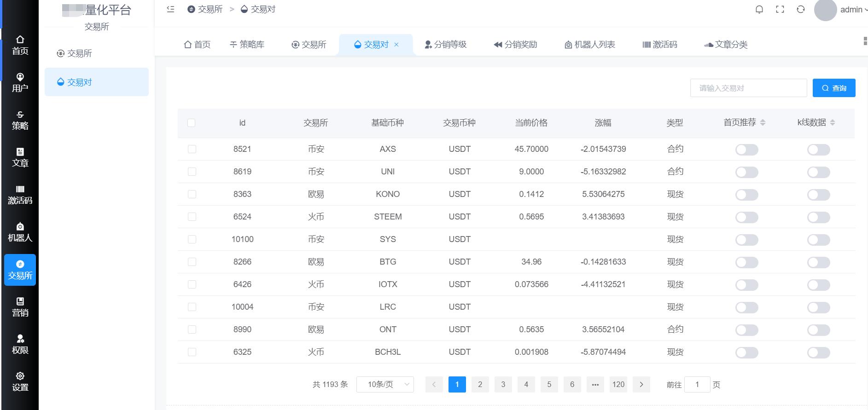Image resolution: width=868 pixels, height=410 pixels.
Task: Open 用户 section in left sidebar
Action: click(20, 83)
